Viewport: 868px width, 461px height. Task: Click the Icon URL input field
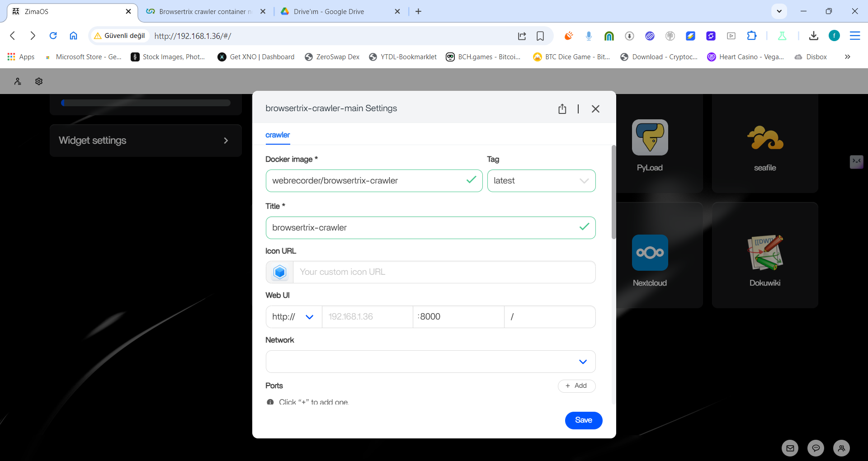pos(443,272)
